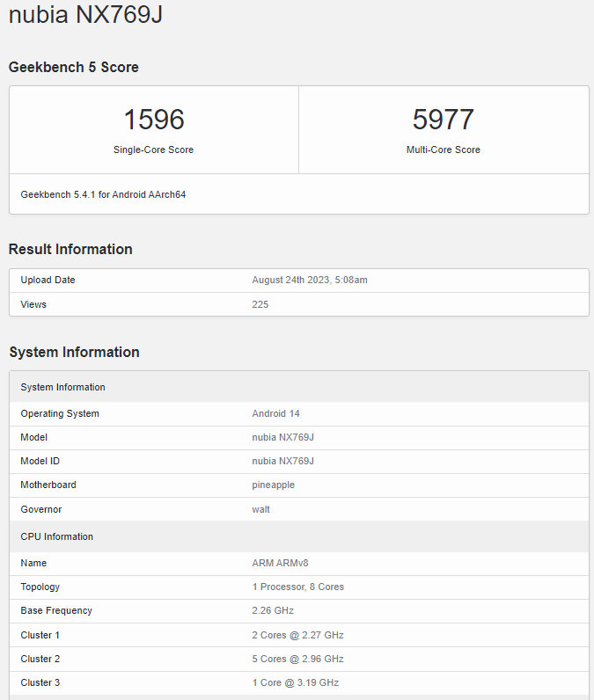594x700 pixels.
Task: Click the motherboard value pineapple
Action: point(273,485)
